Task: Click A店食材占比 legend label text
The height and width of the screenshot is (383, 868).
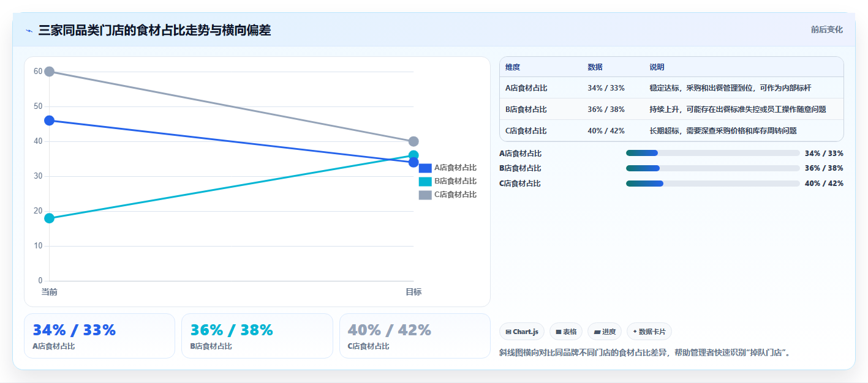Action: (455, 168)
